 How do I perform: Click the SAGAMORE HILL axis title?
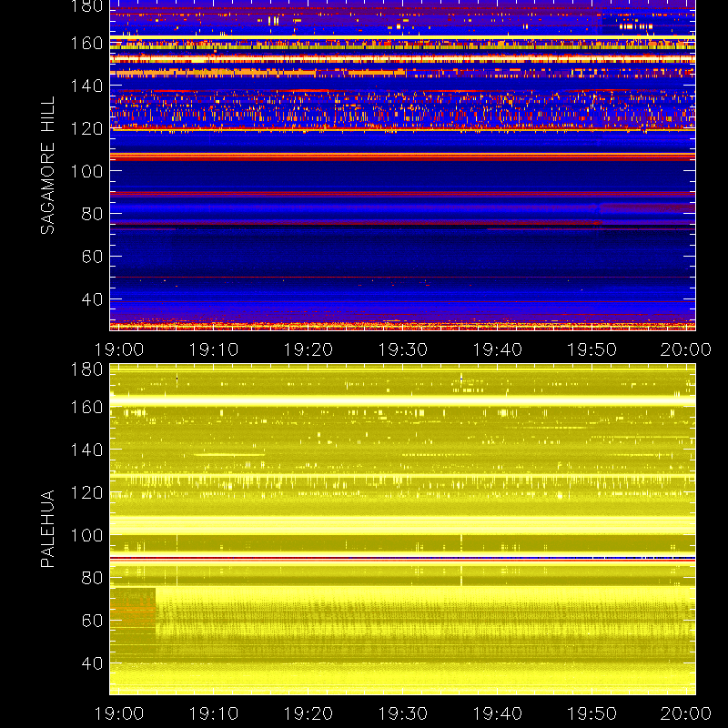coord(47,166)
